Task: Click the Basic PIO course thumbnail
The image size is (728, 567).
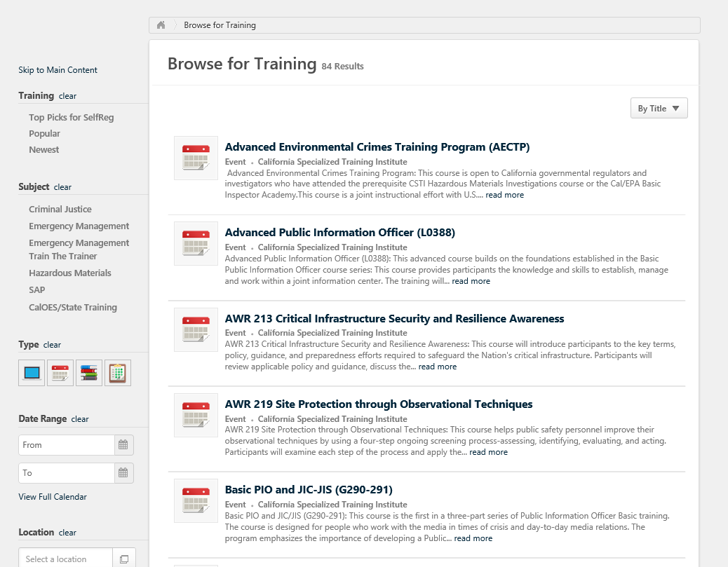Action: click(x=196, y=500)
